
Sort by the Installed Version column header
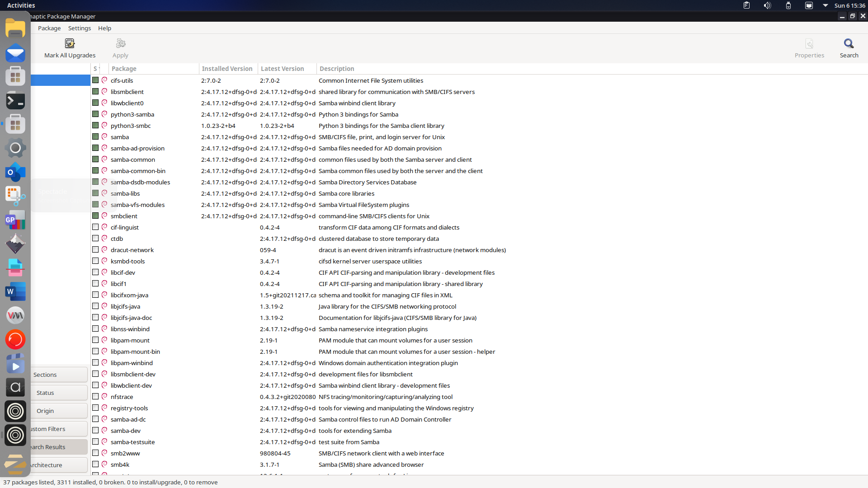point(228,69)
